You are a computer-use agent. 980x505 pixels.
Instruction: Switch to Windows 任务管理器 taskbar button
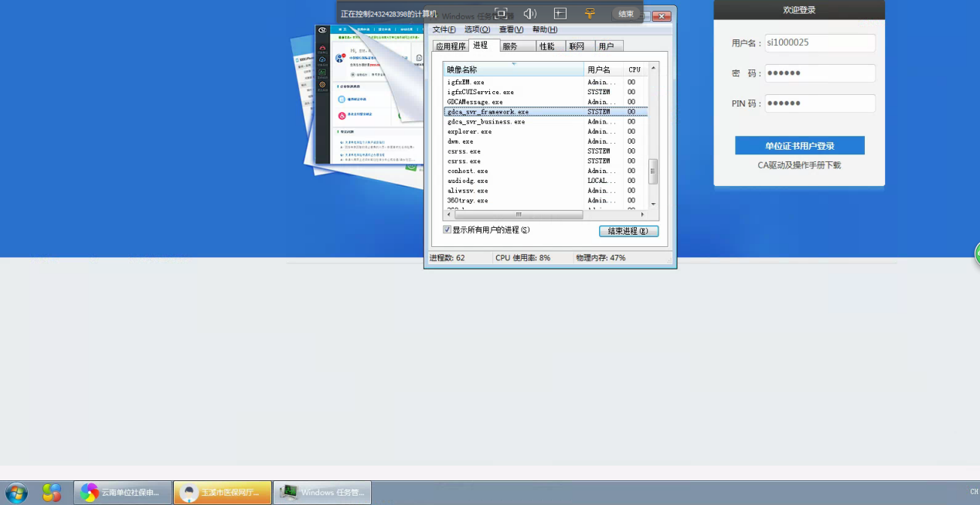322,493
